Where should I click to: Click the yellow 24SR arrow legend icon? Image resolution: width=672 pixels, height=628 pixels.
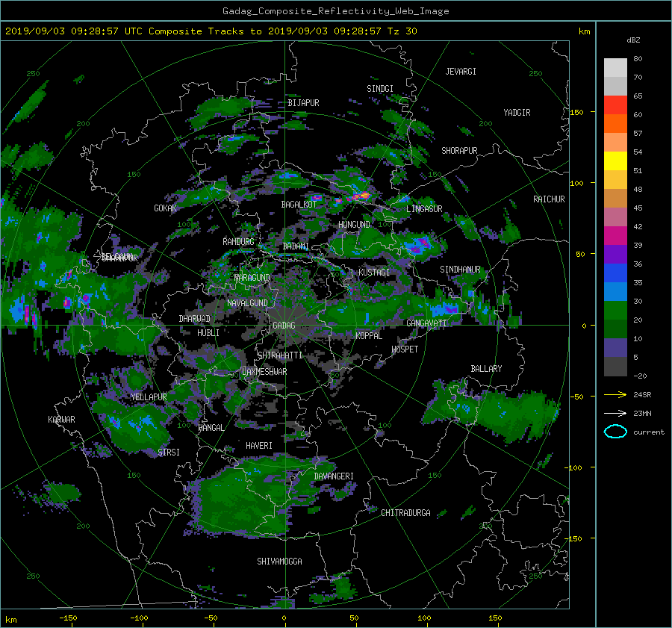point(615,394)
